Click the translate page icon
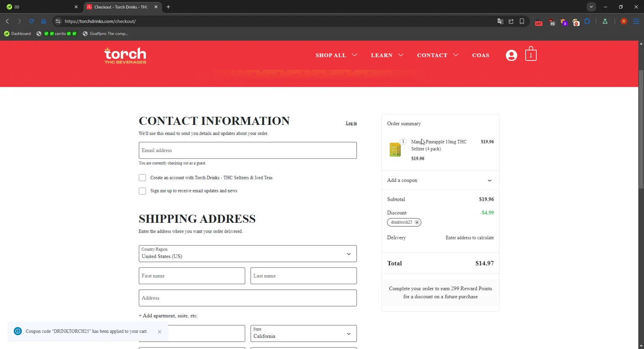The width and height of the screenshot is (644, 349). pos(500,21)
